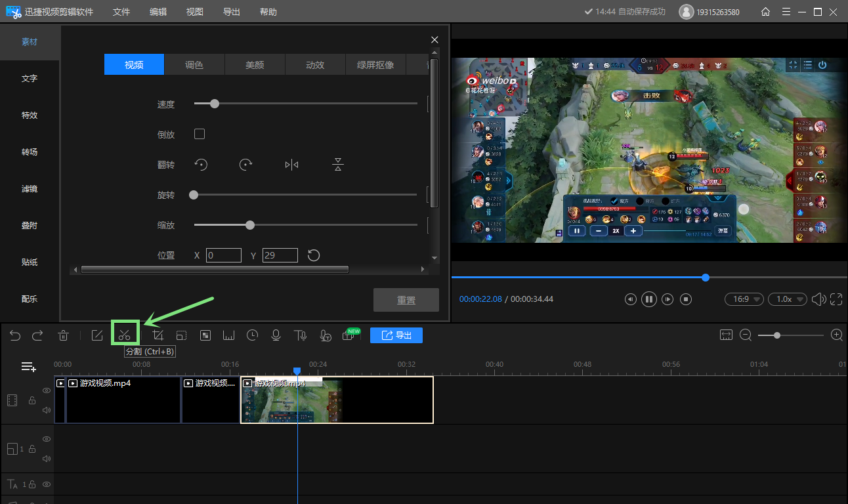This screenshot has width=848, height=504.
Task: Stop playback with the stop button
Action: tap(686, 299)
